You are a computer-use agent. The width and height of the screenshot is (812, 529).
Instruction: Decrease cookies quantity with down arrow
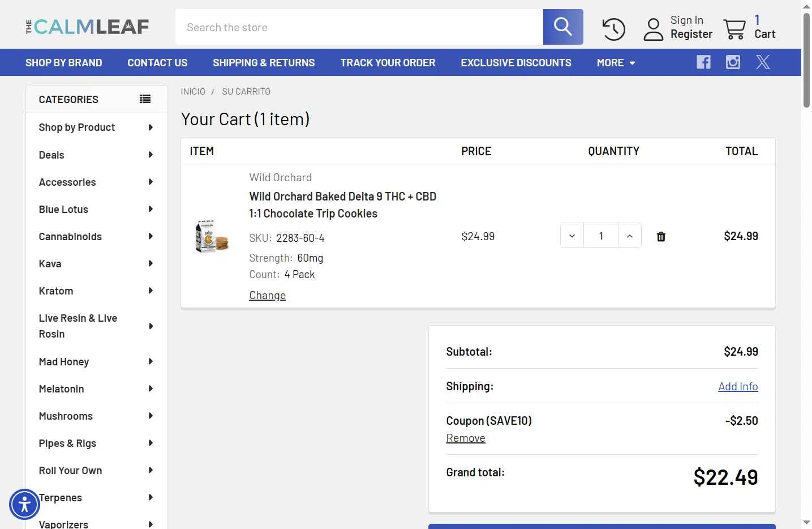[x=572, y=236]
